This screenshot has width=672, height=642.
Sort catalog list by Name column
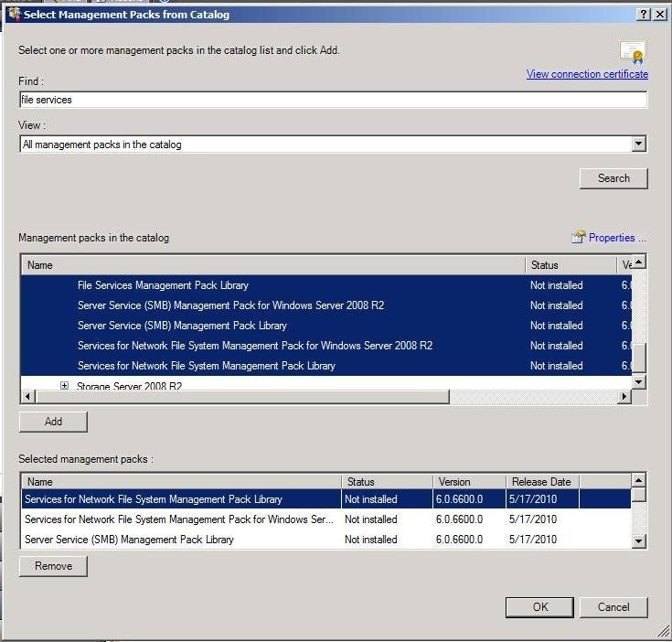point(272,265)
